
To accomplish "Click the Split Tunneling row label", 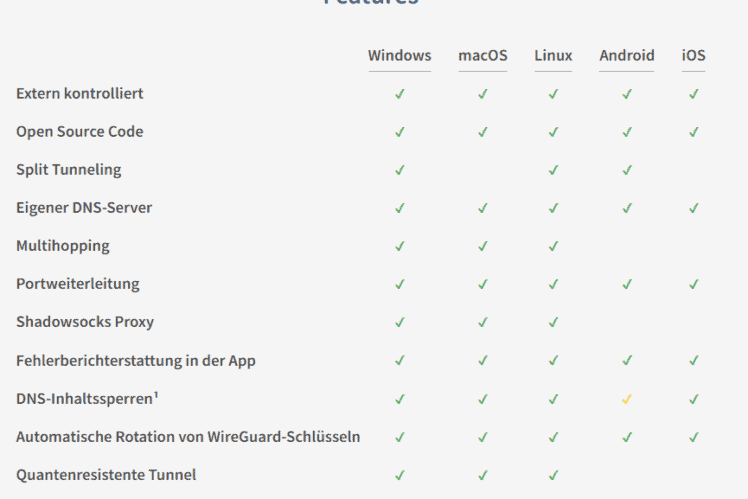I will tap(69, 170).
